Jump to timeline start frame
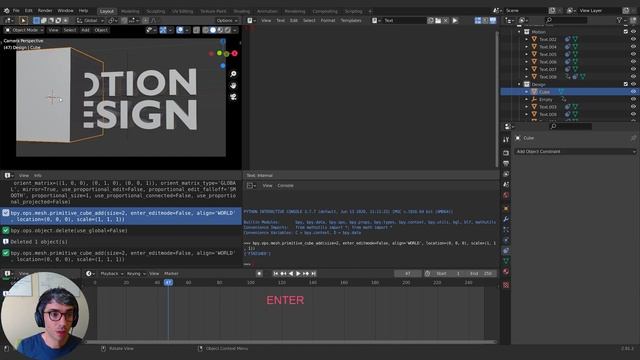The width and height of the screenshot is (640, 360). (276, 273)
